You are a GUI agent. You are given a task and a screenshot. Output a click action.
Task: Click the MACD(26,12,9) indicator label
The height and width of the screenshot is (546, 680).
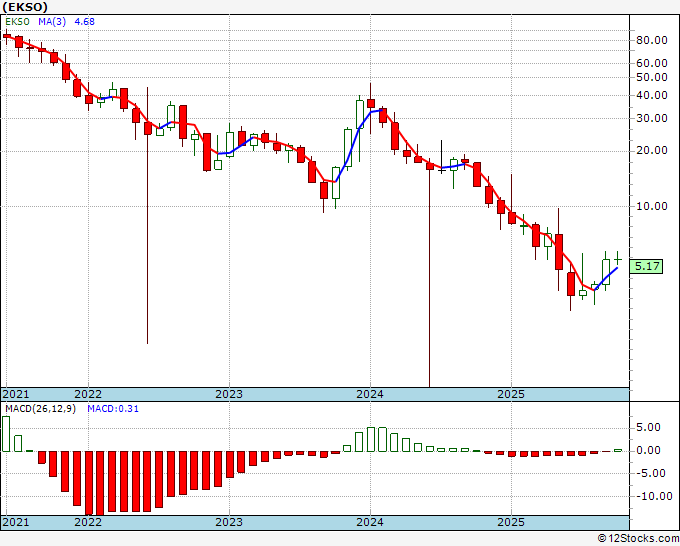40,409
